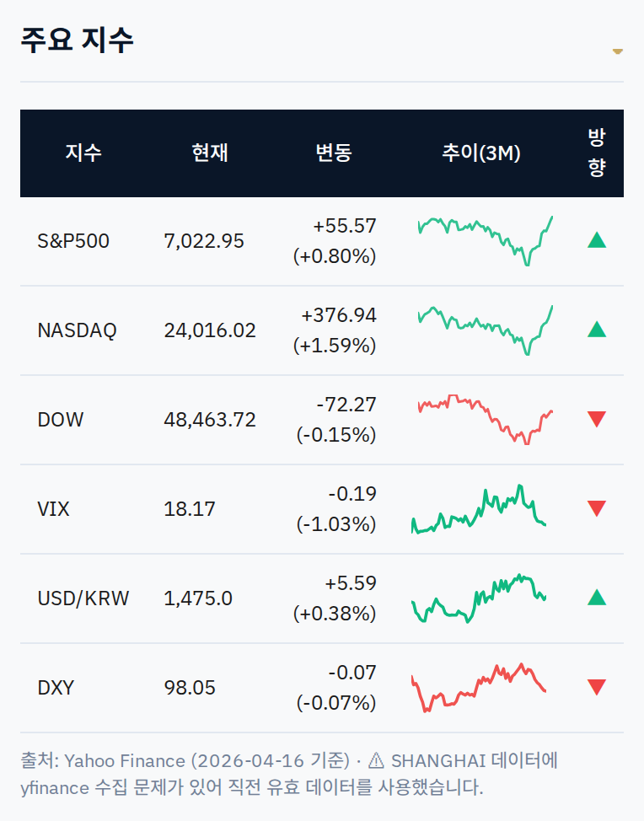Collapse the 주요 지수 section via gold arrow
Image resolution: width=644 pixels, height=821 pixels.
618,51
